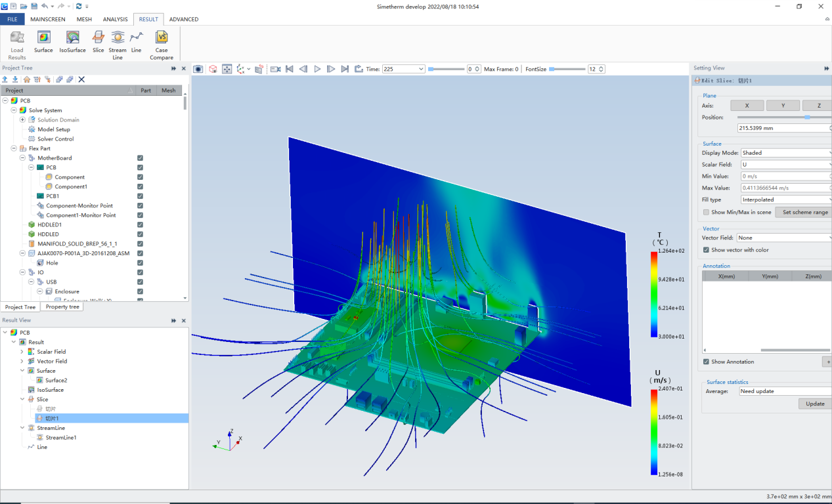Viewport: 832px width, 504px height.
Task: Click the XYZ axis orientation icon
Action: pyautogui.click(x=241, y=69)
